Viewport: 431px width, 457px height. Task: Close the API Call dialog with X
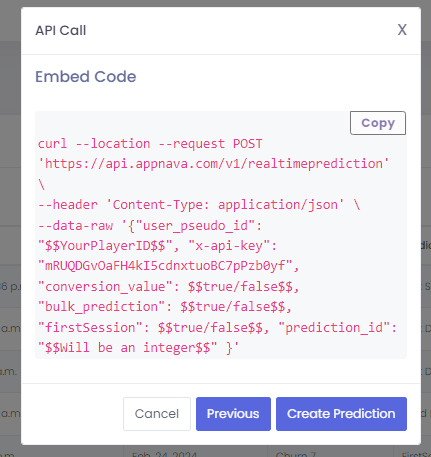(x=402, y=30)
